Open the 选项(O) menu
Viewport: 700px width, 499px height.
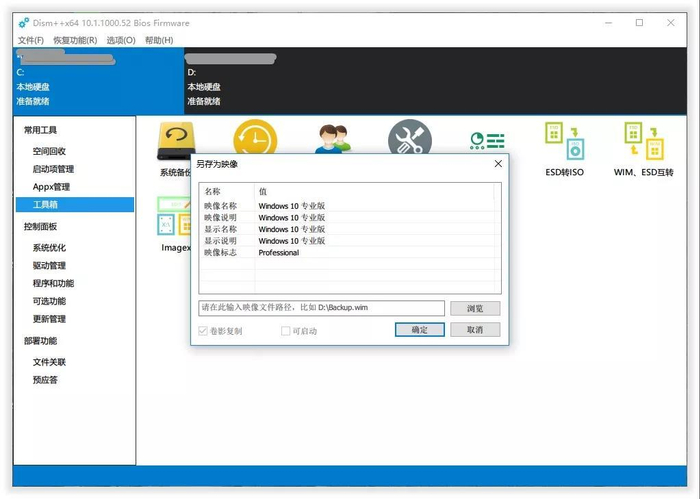[x=121, y=40]
